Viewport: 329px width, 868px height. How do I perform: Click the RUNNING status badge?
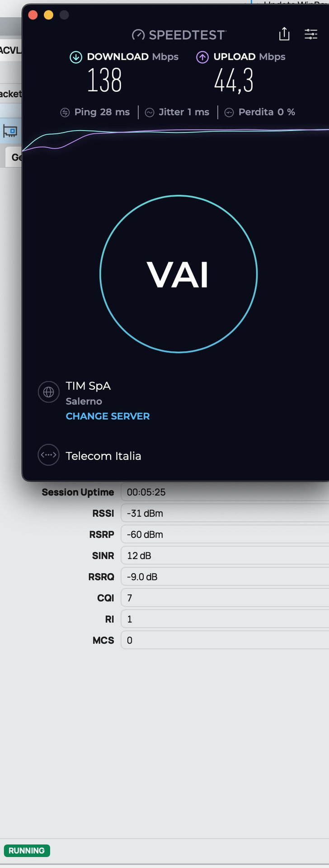click(x=27, y=850)
